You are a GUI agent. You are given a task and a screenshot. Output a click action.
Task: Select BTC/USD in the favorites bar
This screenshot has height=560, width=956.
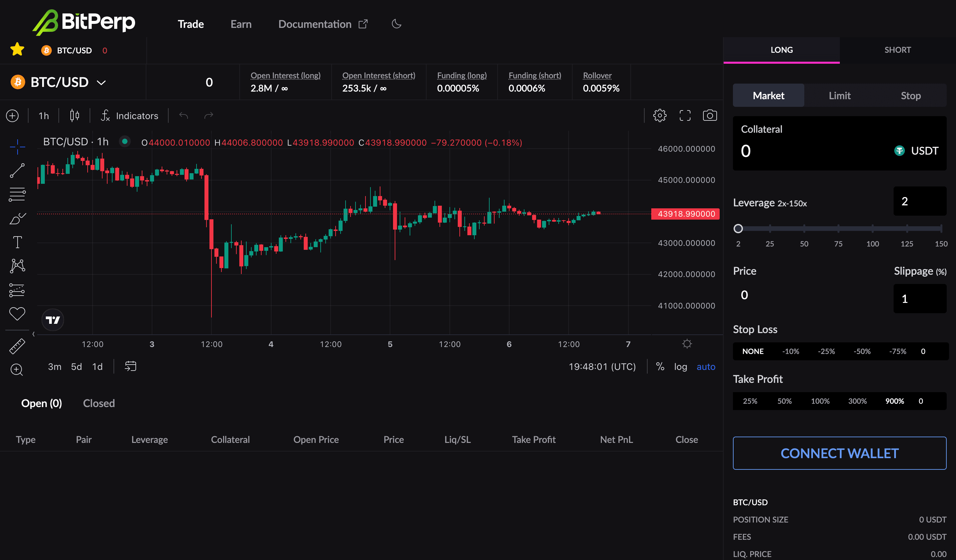(74, 50)
